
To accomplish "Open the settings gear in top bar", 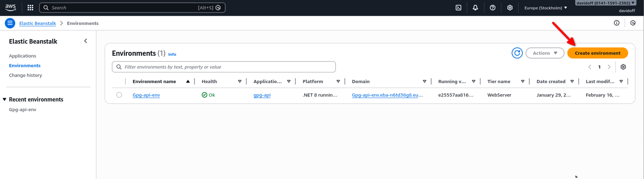I will pyautogui.click(x=509, y=7).
